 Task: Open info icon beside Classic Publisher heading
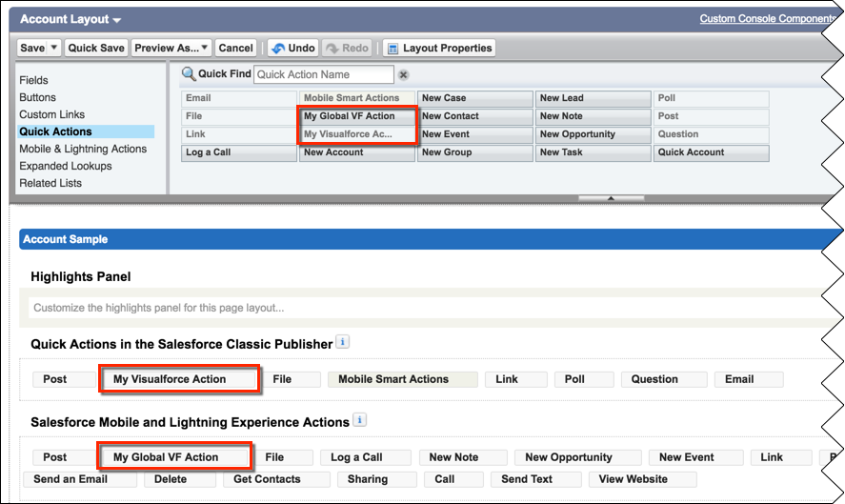coord(342,342)
